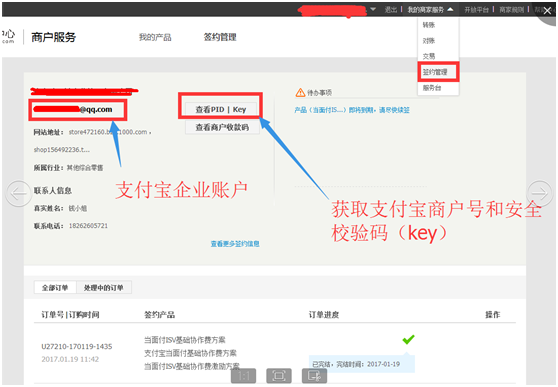
Task: Click the 联系人信息 section heading
Action: [x=53, y=191]
